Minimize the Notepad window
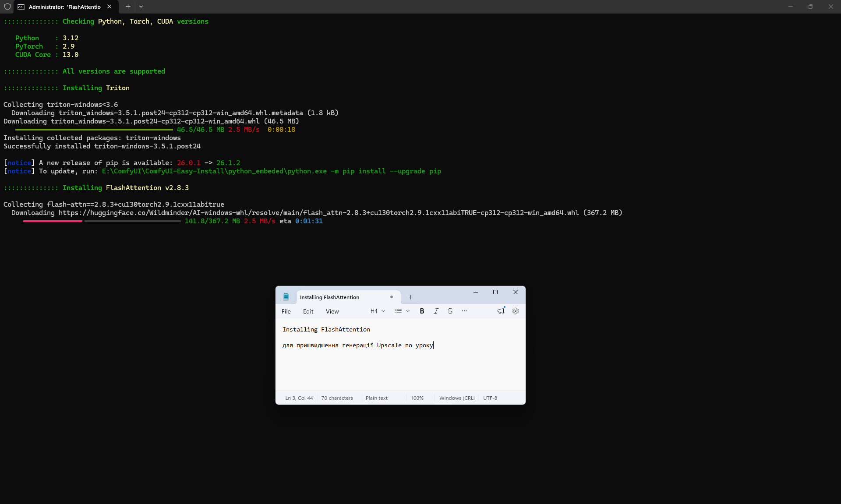841x504 pixels. [x=475, y=292]
